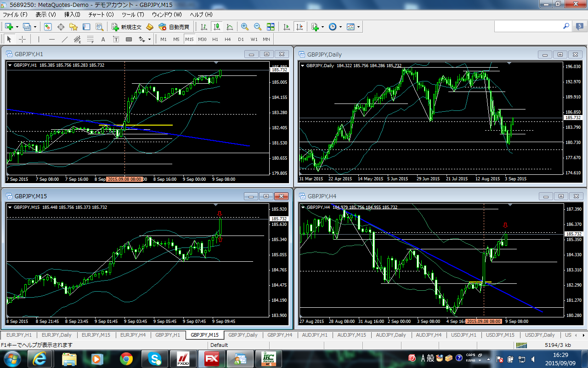Open the チャート (C) menu

pyautogui.click(x=101, y=15)
